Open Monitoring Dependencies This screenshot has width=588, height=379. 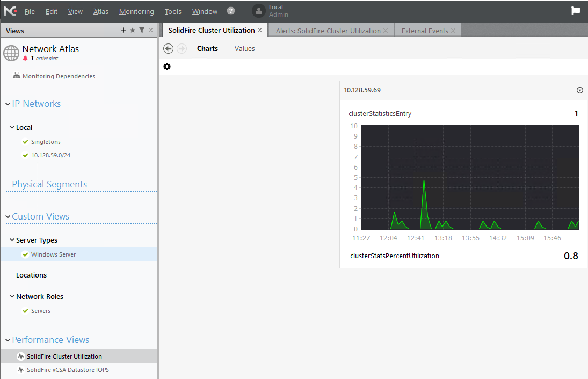tap(59, 76)
